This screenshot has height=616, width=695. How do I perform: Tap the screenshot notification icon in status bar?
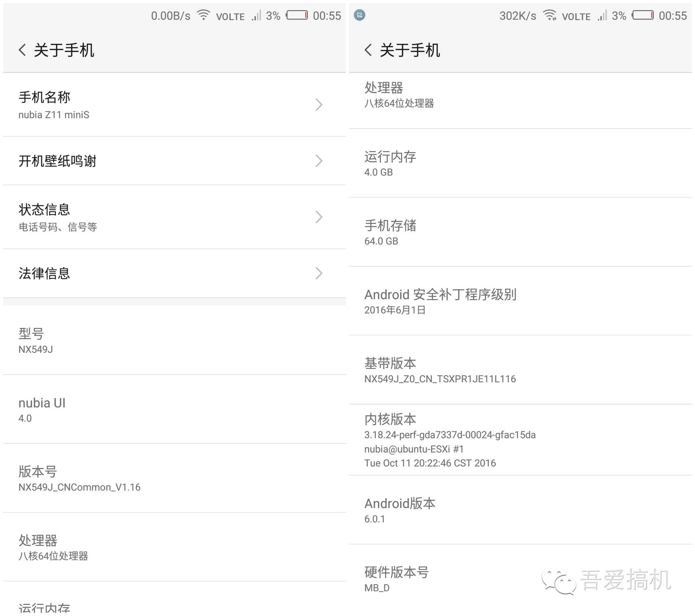tap(359, 15)
